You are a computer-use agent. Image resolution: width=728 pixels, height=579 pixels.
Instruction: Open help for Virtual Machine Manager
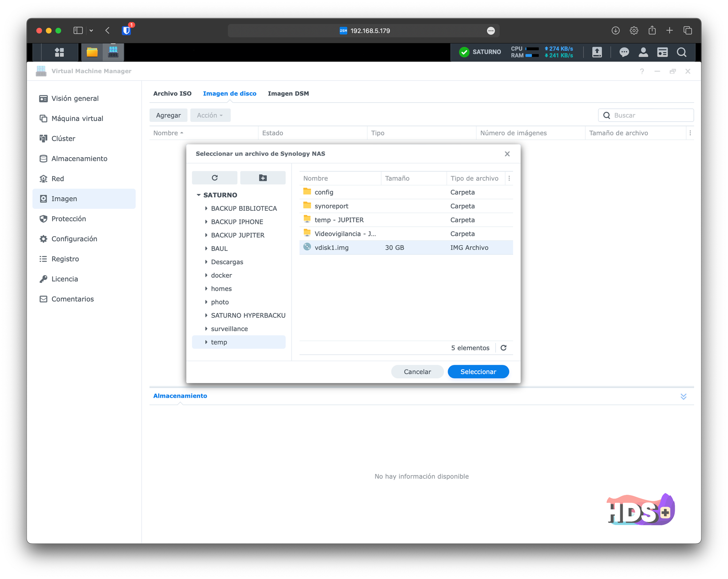point(642,71)
